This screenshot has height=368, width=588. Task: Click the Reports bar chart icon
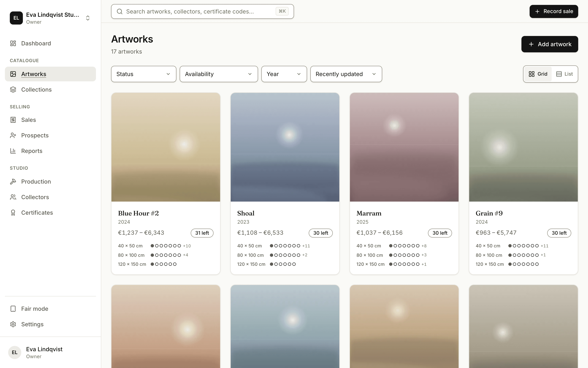13,151
